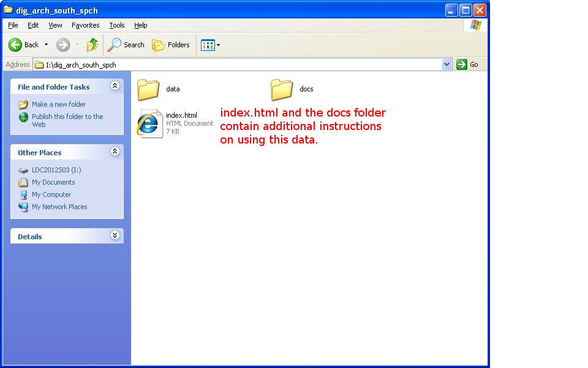Toggle the Folders tree pane

click(171, 45)
